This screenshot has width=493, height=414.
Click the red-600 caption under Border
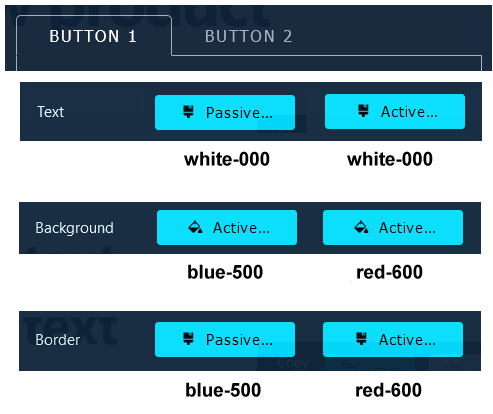[x=388, y=390]
